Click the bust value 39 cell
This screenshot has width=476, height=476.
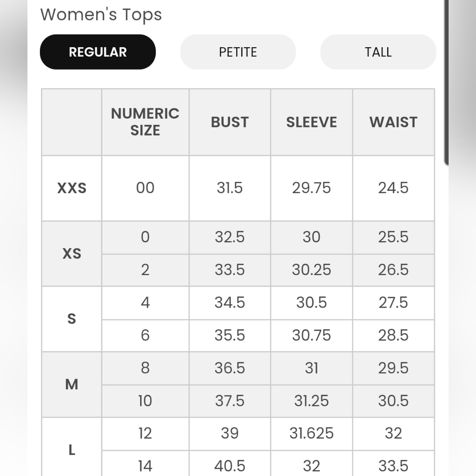coord(230,433)
